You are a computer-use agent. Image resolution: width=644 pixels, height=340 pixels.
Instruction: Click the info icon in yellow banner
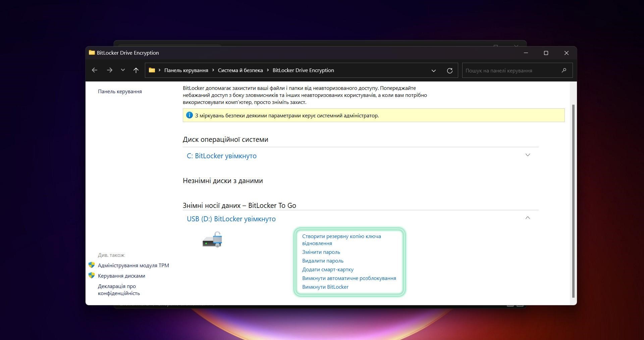click(x=189, y=115)
